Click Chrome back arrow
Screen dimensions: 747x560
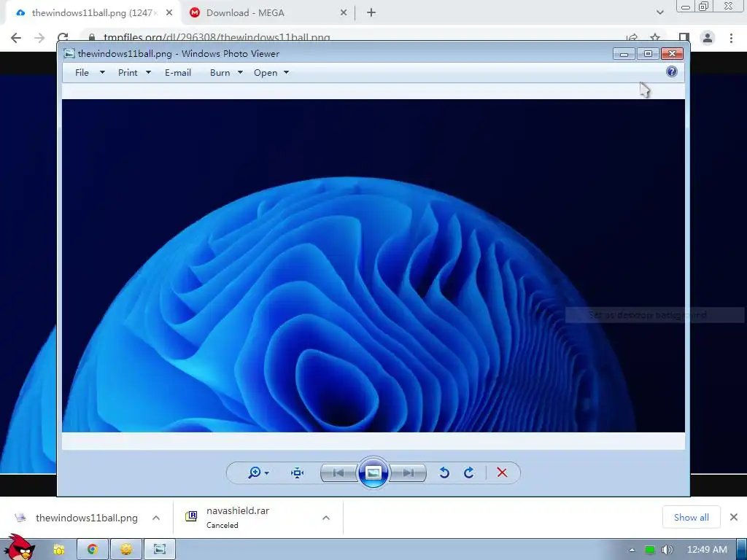tap(16, 38)
